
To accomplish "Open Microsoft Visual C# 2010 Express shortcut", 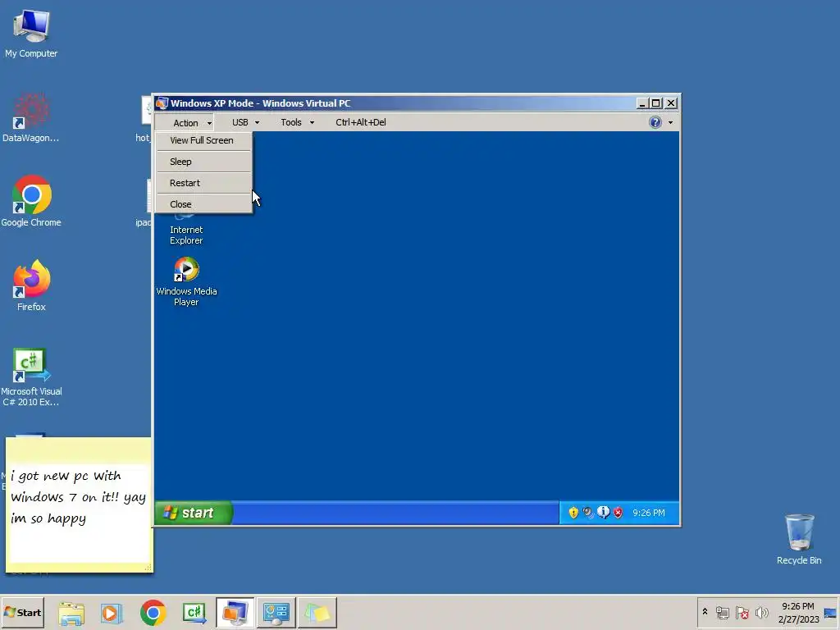I will (x=31, y=377).
